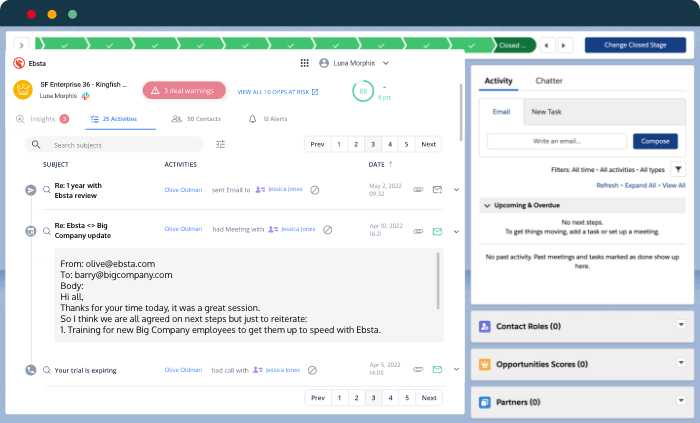The width and height of the screenshot is (700, 423).
Task: Click the attachment link icon on May 2 row
Action: 418,189
